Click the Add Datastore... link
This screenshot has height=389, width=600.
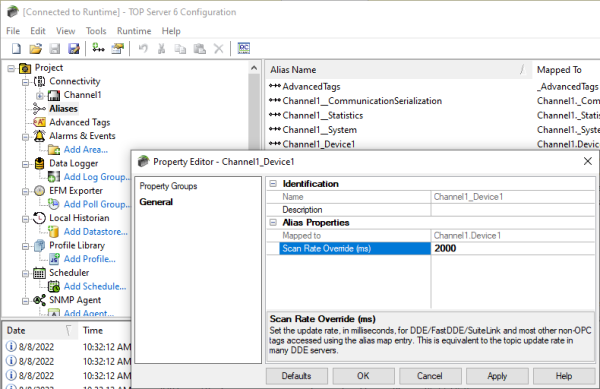tap(96, 232)
